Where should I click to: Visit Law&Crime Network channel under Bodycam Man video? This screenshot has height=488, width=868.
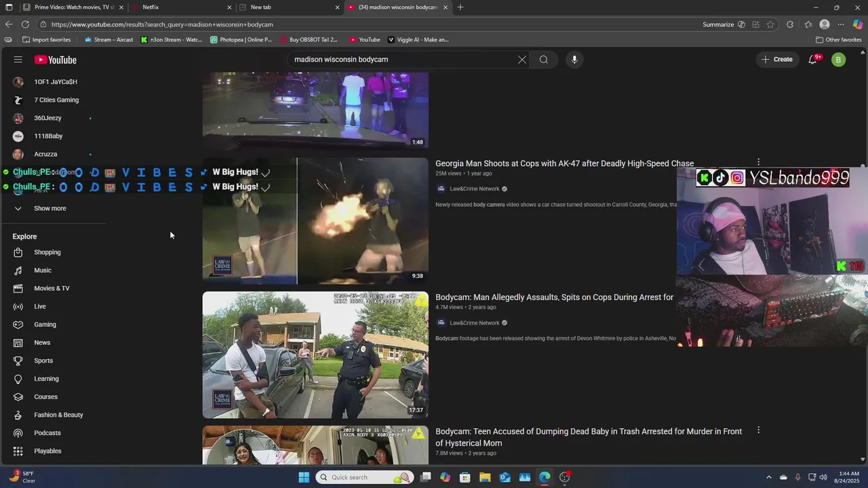click(x=474, y=323)
